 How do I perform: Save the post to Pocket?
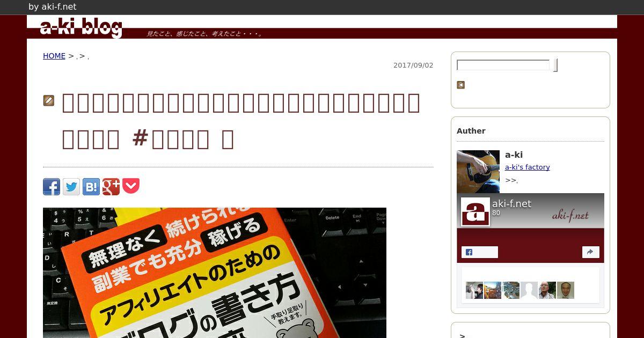pos(131,187)
